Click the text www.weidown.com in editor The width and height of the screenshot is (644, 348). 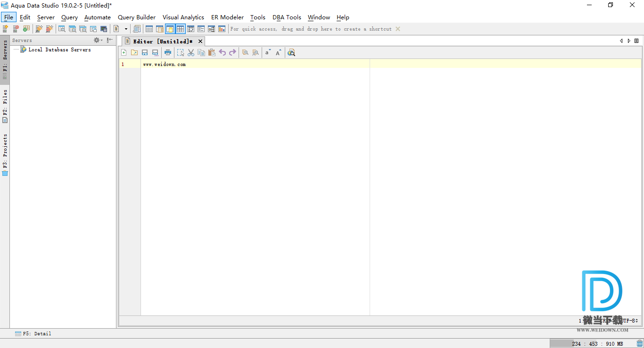164,64
